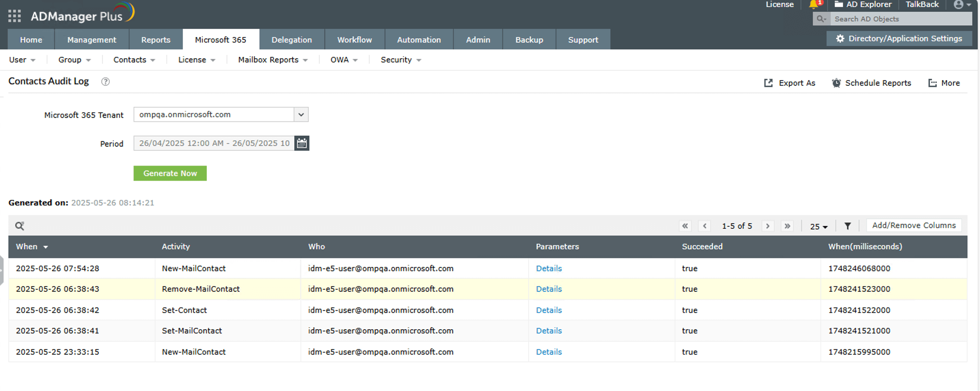Go to the first page arrow
The width and height of the screenshot is (980, 391).
685,226
